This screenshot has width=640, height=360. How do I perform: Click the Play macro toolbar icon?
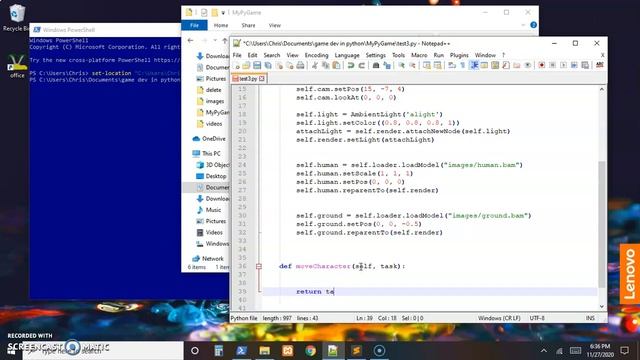(x=563, y=65)
